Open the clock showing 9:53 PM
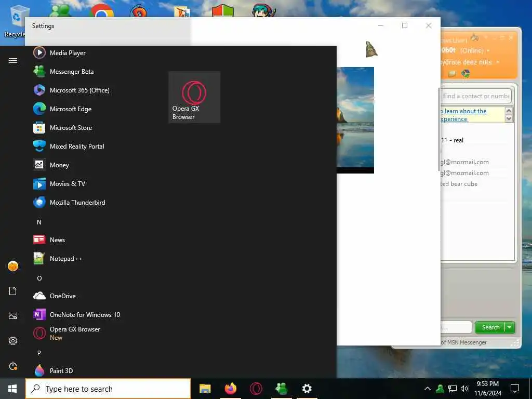Viewport: 532px width, 399px height. 487,389
